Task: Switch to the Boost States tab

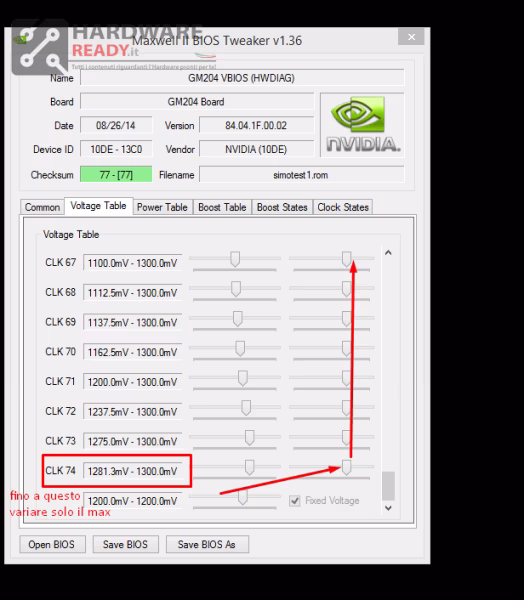Action: click(x=282, y=207)
